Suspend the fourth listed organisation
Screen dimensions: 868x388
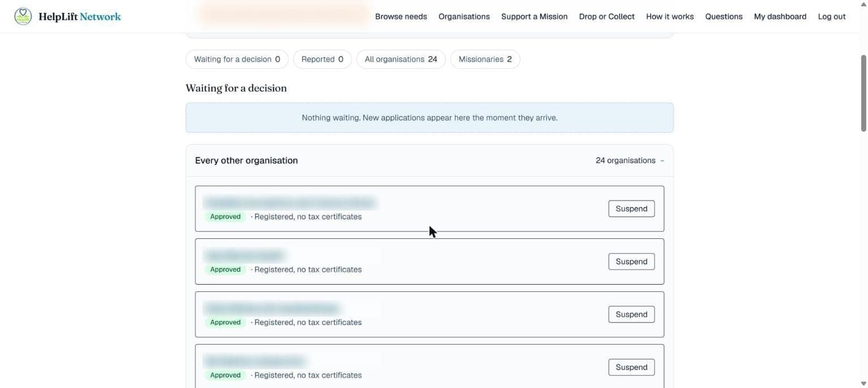click(x=631, y=367)
